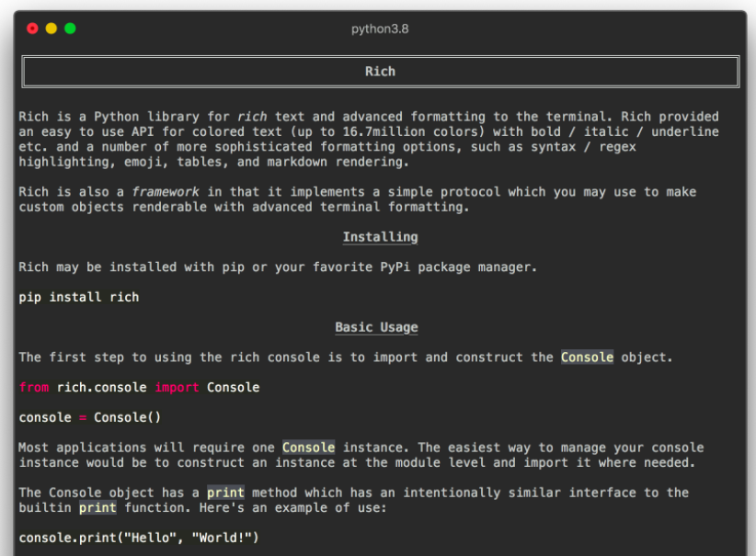Viewport: 756px width, 556px height.
Task: Click the red import keyword
Action: tap(177, 387)
